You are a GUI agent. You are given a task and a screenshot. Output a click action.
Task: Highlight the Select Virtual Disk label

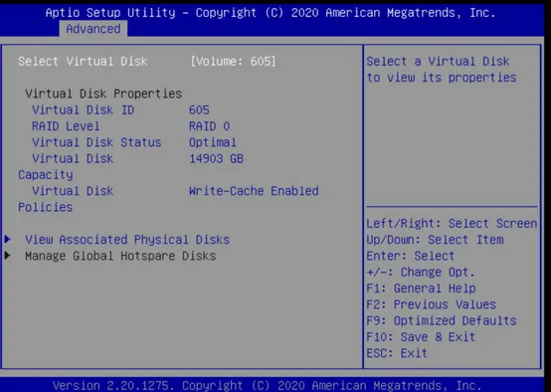(x=83, y=62)
